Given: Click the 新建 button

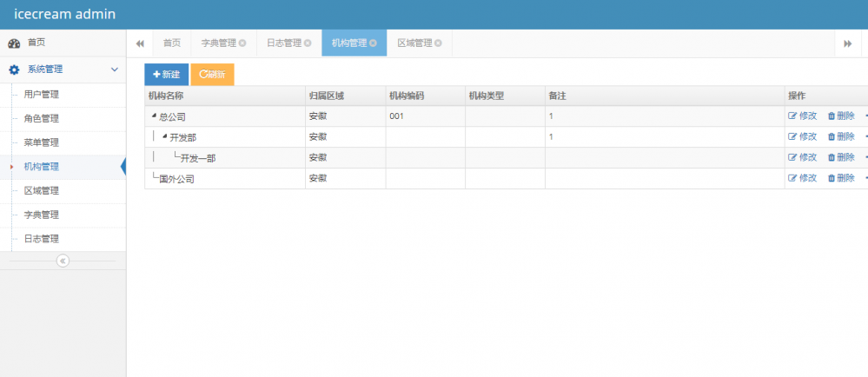Looking at the screenshot, I should click(167, 75).
